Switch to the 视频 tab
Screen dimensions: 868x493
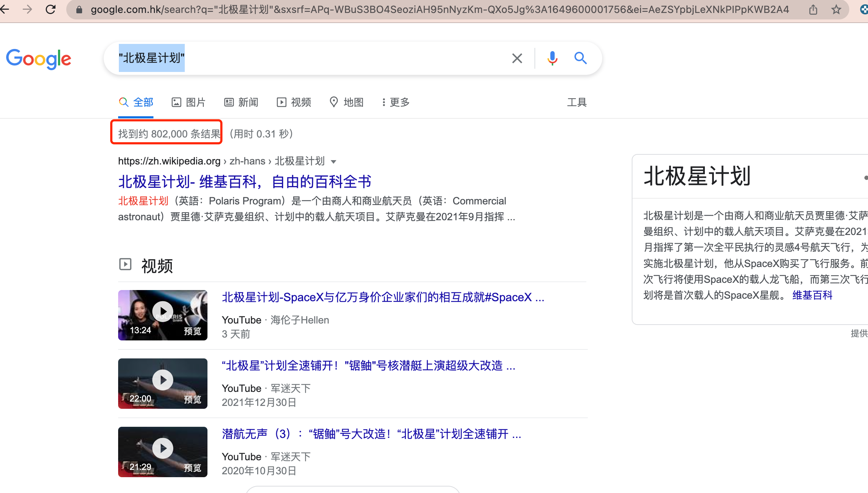(294, 102)
